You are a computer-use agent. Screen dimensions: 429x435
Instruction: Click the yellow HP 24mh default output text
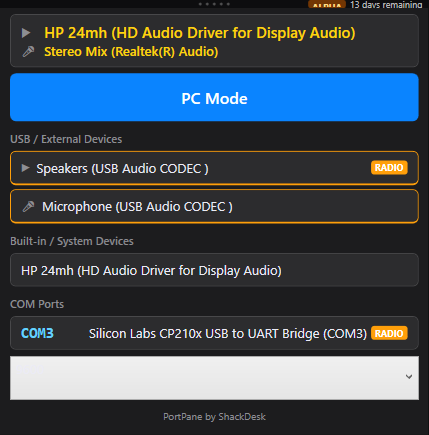coord(200,33)
